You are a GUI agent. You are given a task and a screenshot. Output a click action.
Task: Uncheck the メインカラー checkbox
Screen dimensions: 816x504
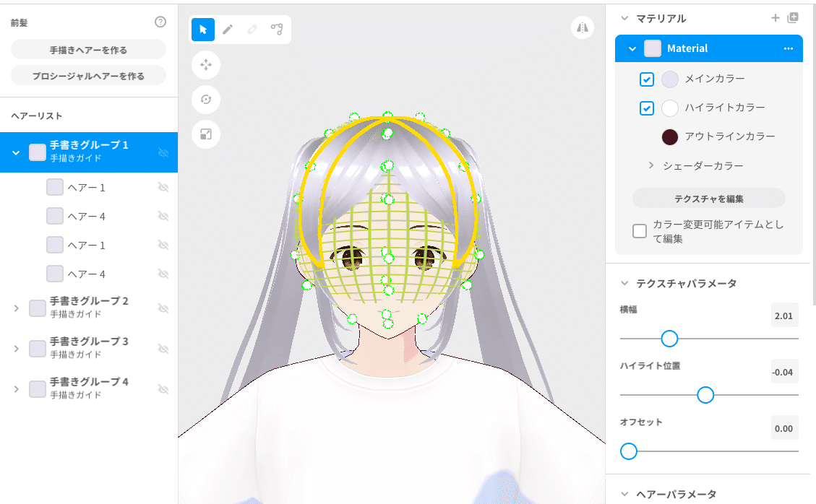(647, 79)
